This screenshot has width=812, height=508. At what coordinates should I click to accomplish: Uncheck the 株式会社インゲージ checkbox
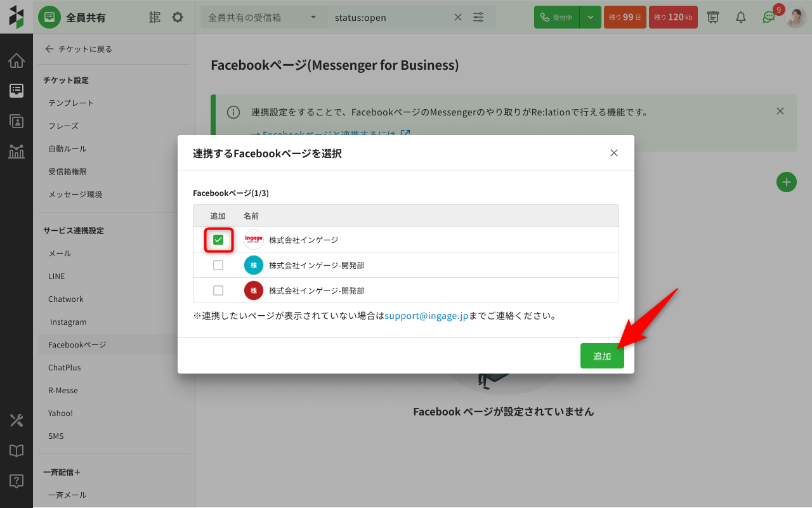(x=218, y=240)
